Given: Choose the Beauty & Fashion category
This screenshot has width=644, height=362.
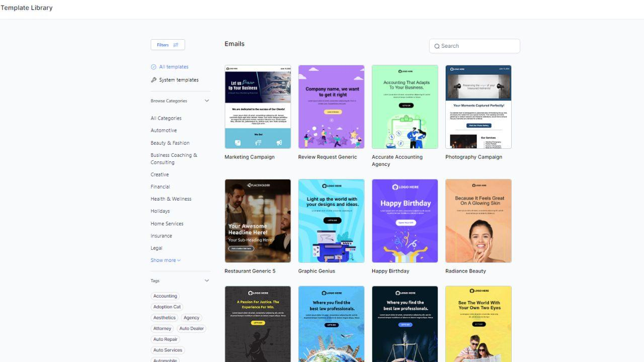Looking at the screenshot, I should point(170,143).
